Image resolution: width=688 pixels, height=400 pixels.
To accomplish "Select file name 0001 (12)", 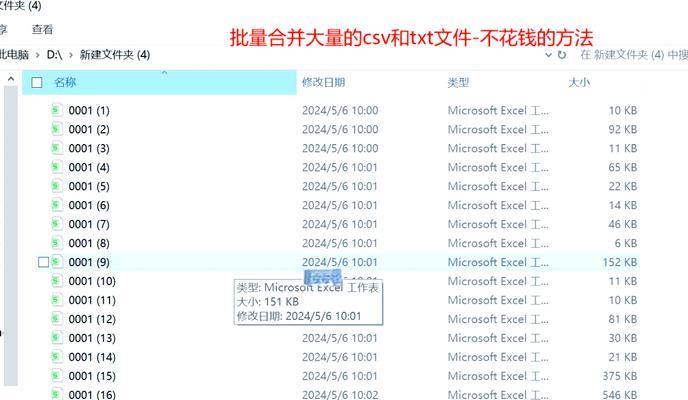I will click(x=92, y=319).
